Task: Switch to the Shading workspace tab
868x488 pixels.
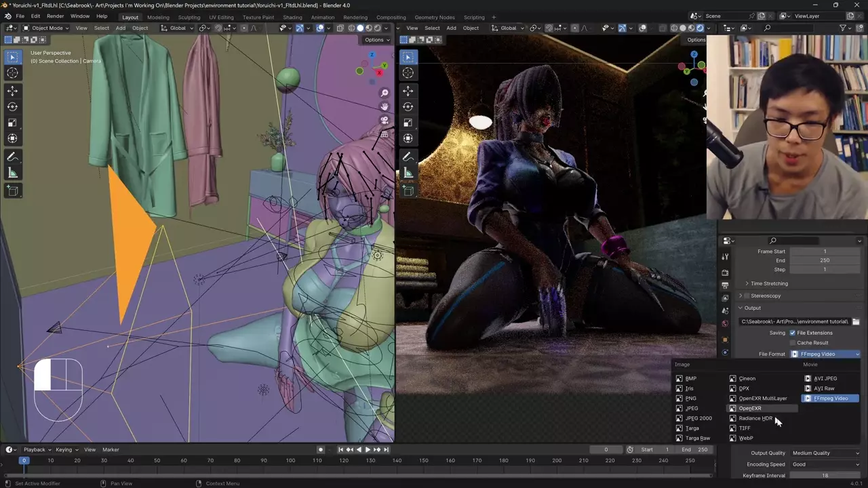Action: point(292,17)
